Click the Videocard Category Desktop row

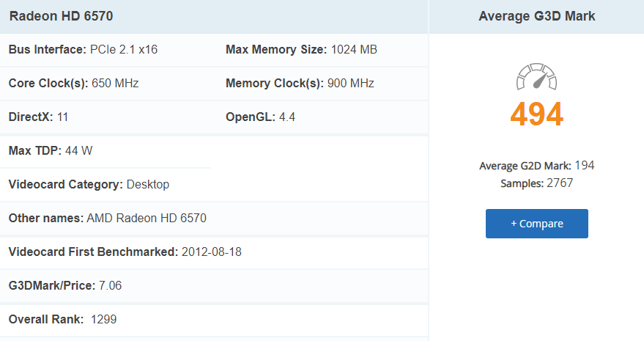[89, 185]
